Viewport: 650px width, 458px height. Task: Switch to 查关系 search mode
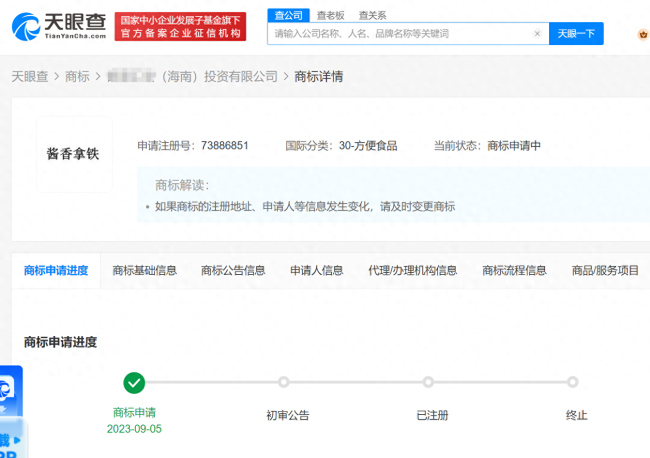pyautogui.click(x=372, y=15)
